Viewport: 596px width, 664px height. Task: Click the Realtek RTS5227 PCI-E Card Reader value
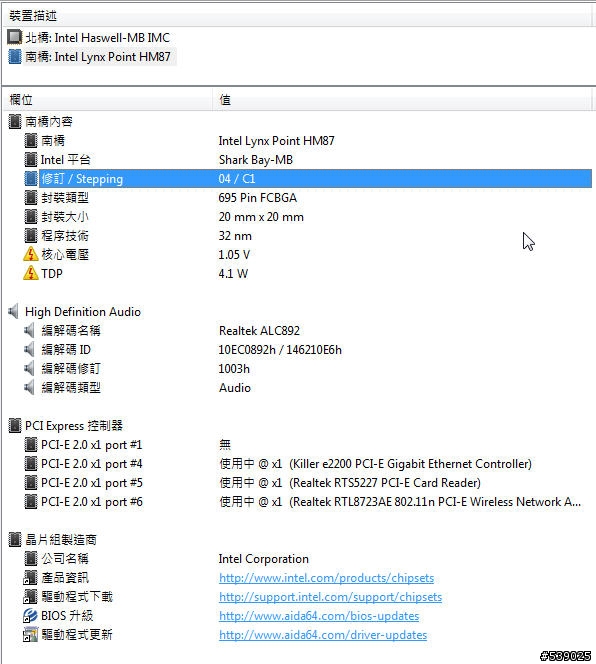[x=350, y=483]
